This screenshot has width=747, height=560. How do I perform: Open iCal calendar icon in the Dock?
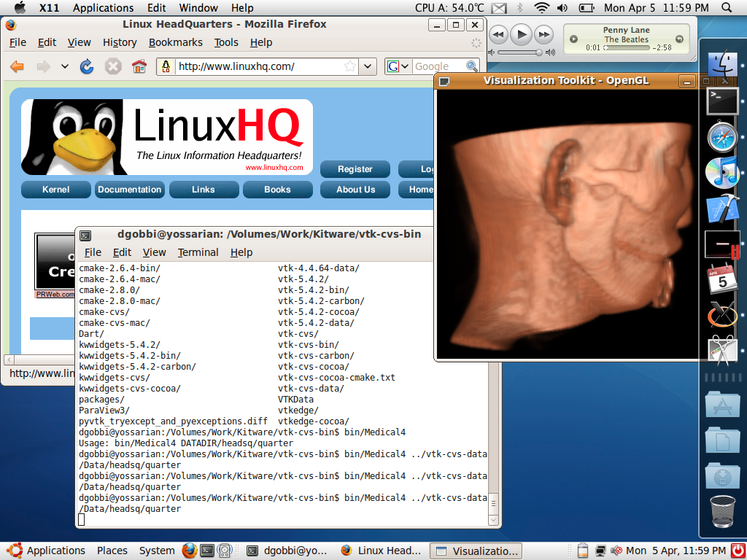tap(722, 280)
